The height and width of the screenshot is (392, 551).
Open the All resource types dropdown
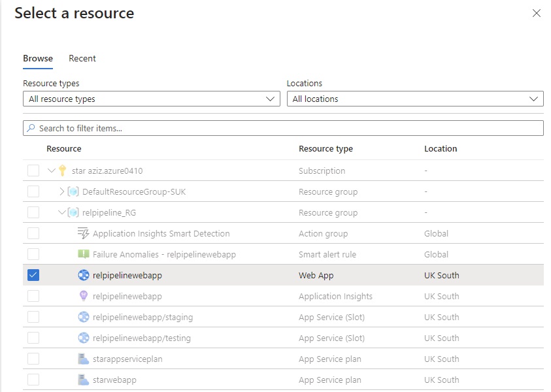click(x=152, y=99)
